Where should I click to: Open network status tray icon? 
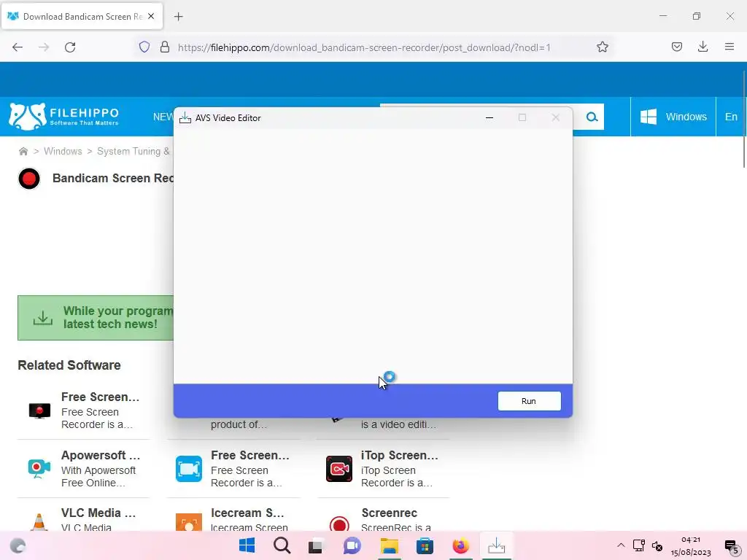pyautogui.click(x=638, y=545)
